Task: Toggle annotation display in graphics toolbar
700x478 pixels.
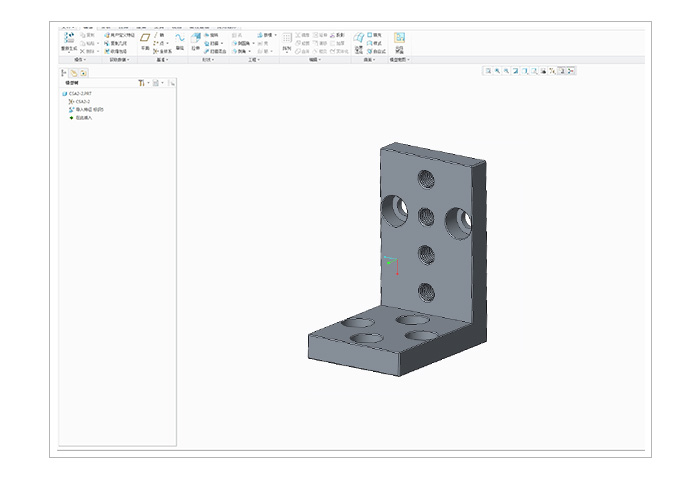Action: pos(561,72)
